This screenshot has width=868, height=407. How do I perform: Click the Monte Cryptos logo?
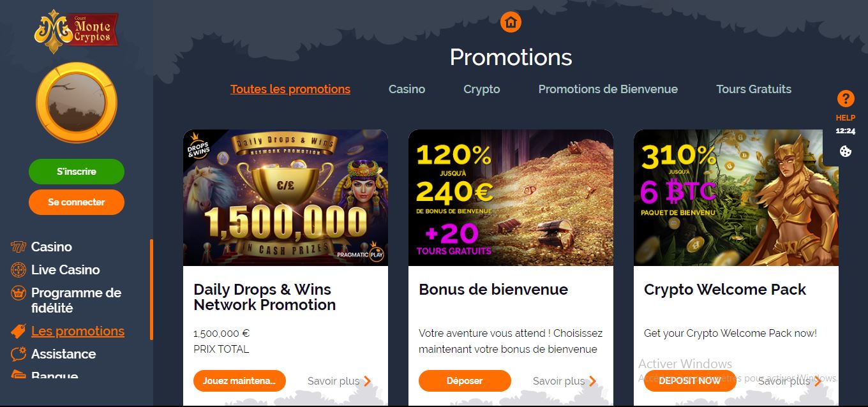[x=76, y=30]
